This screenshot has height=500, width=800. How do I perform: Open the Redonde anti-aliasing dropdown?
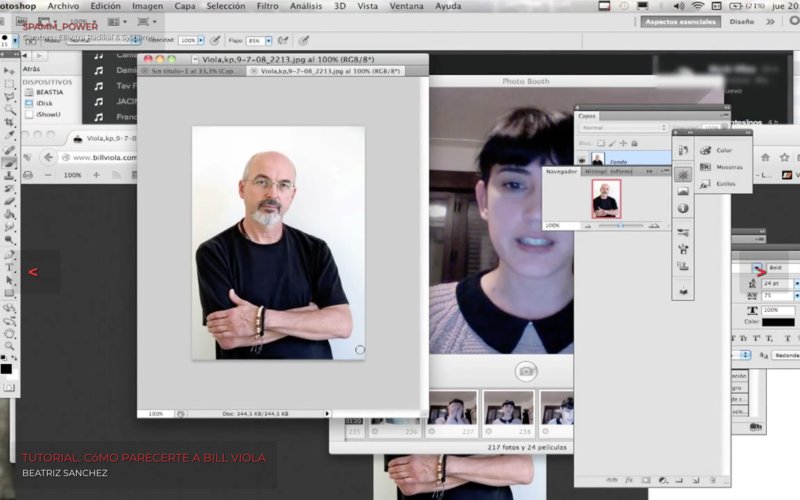click(785, 355)
